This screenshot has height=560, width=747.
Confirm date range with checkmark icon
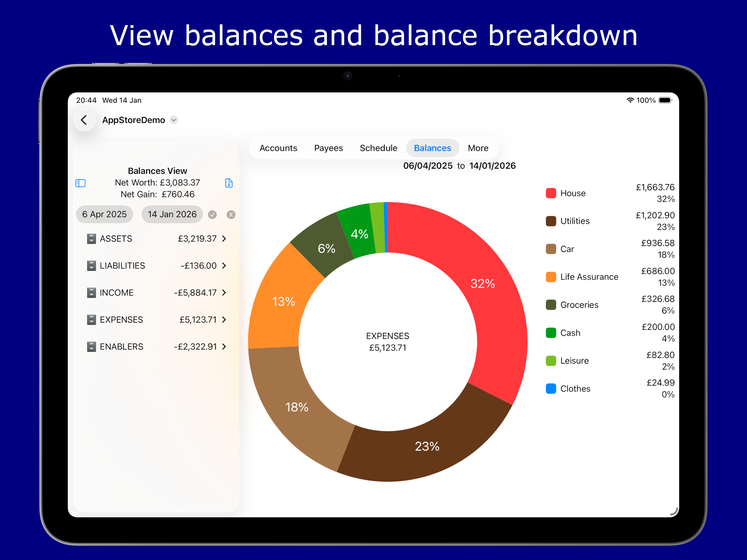212,214
